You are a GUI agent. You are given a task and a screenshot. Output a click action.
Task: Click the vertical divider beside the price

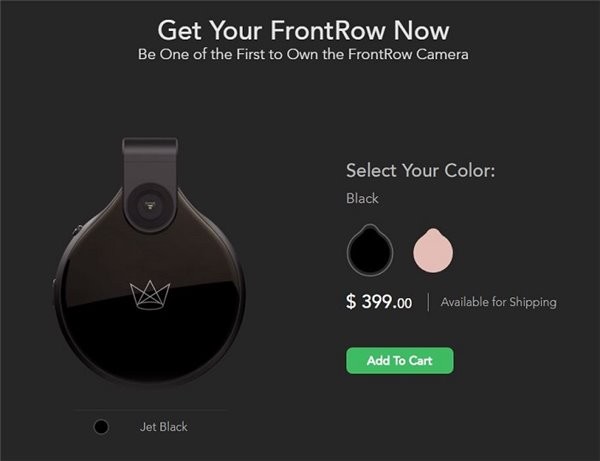click(x=428, y=302)
